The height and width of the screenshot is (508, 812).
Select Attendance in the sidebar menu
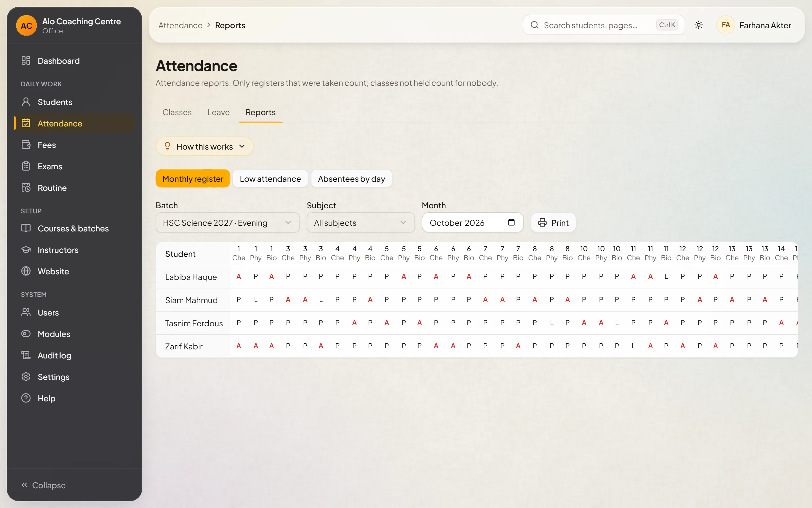[x=74, y=123]
